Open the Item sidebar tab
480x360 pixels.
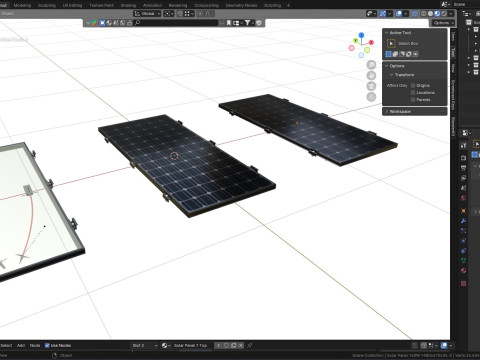(x=453, y=37)
